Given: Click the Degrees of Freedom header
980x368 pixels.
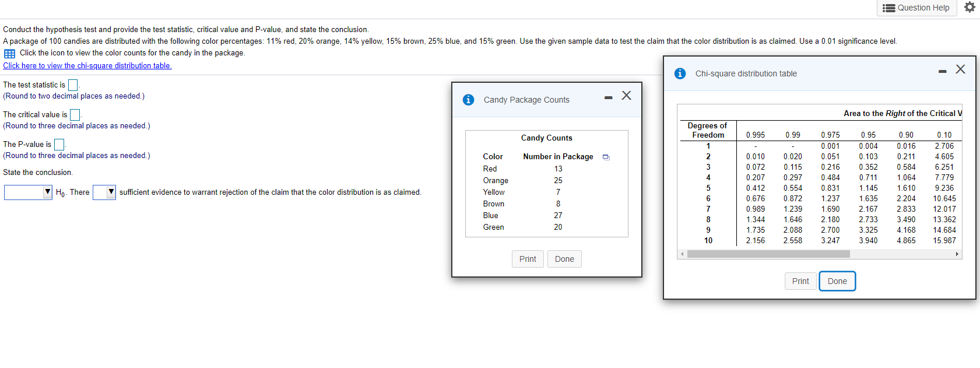Looking at the screenshot, I should pos(708,130).
